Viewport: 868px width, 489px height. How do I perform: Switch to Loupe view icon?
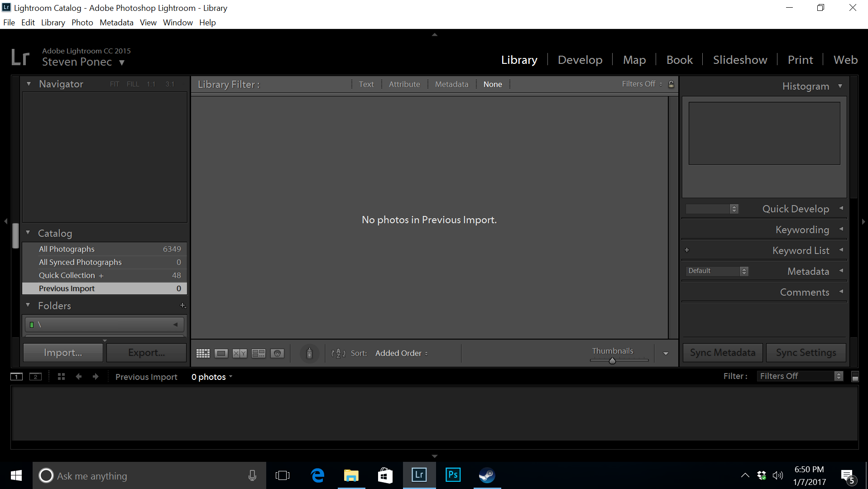point(221,354)
